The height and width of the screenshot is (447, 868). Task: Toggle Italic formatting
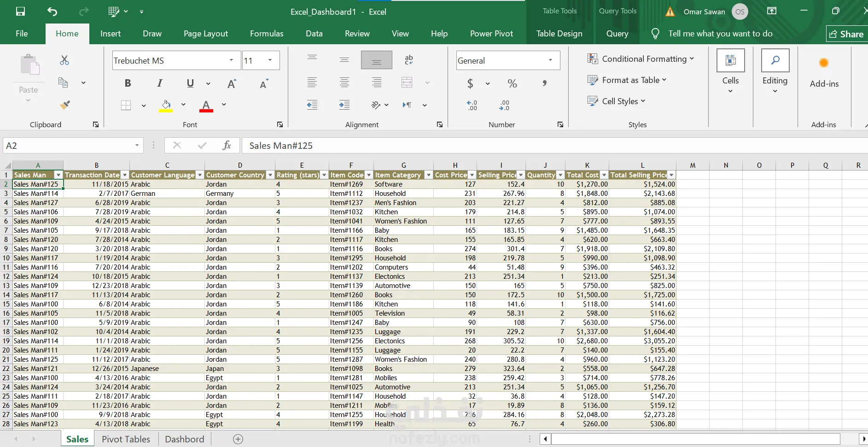coord(159,83)
